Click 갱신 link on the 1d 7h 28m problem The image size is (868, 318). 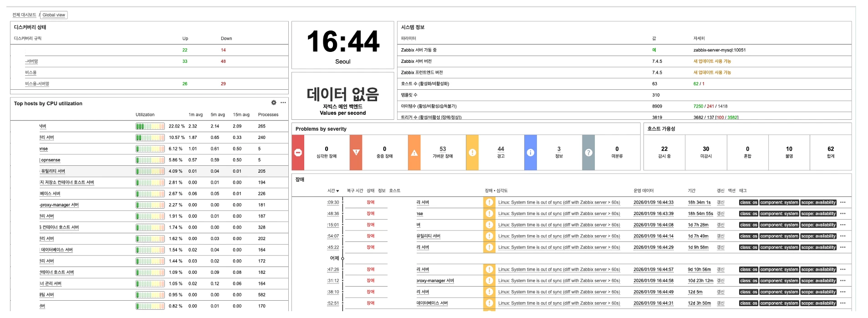(720, 225)
